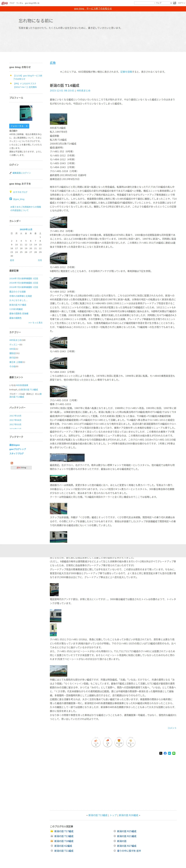Open recent article 新潟の話 R27編成
Viewport: 186px width, 868px height.
pyautogui.click(x=18, y=305)
